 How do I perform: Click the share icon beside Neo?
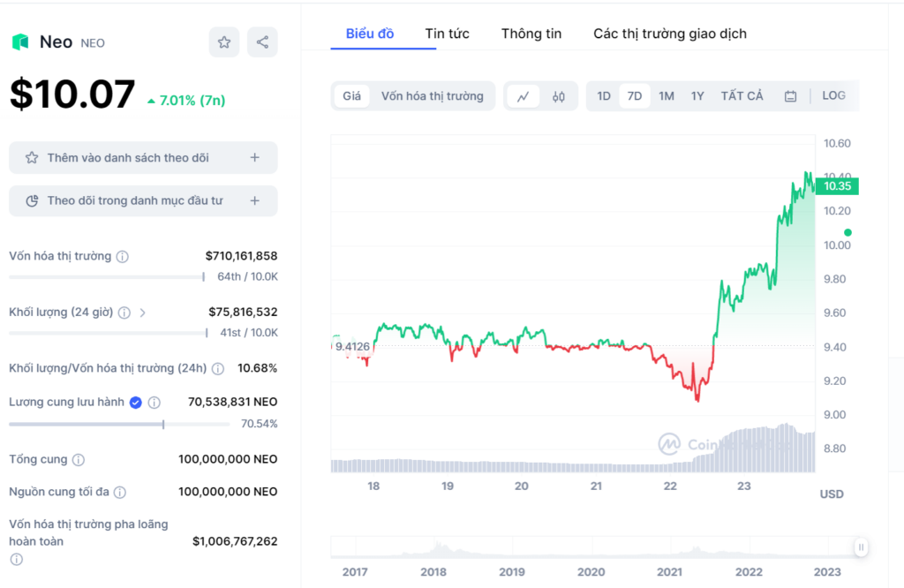coord(262,42)
